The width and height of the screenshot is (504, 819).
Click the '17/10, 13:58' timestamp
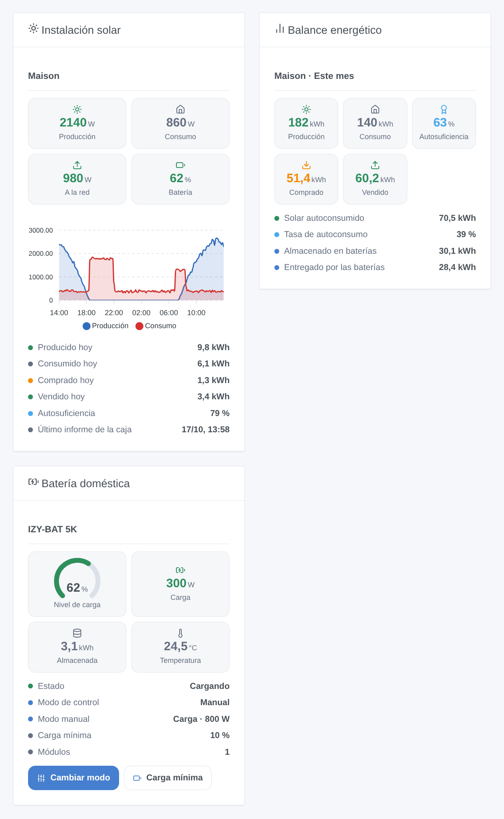tap(206, 429)
